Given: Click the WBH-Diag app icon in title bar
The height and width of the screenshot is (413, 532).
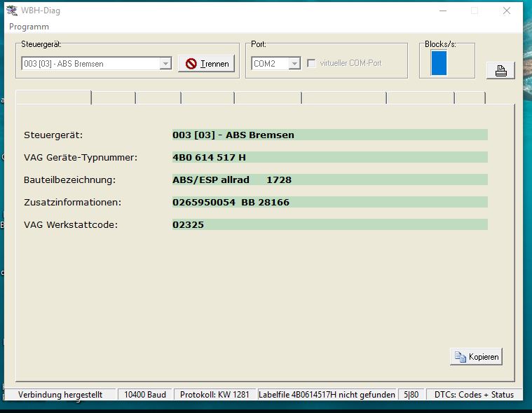Looking at the screenshot, I should coord(12,11).
